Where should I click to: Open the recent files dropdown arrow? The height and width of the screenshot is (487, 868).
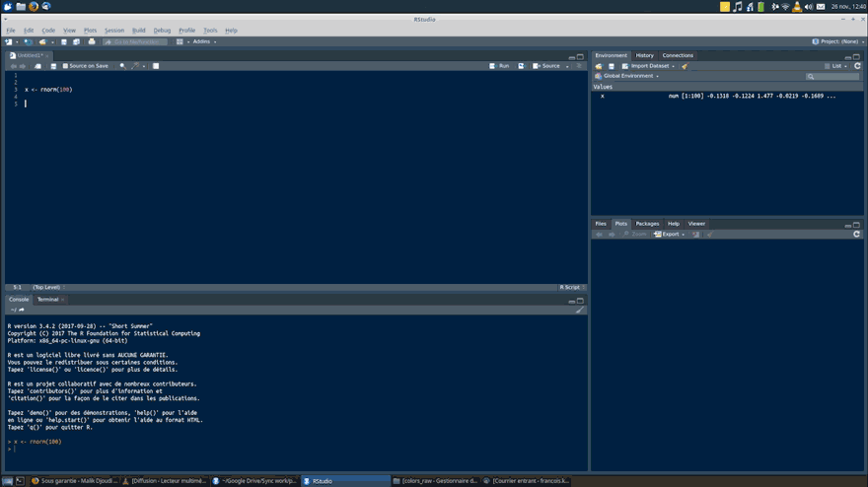point(52,42)
